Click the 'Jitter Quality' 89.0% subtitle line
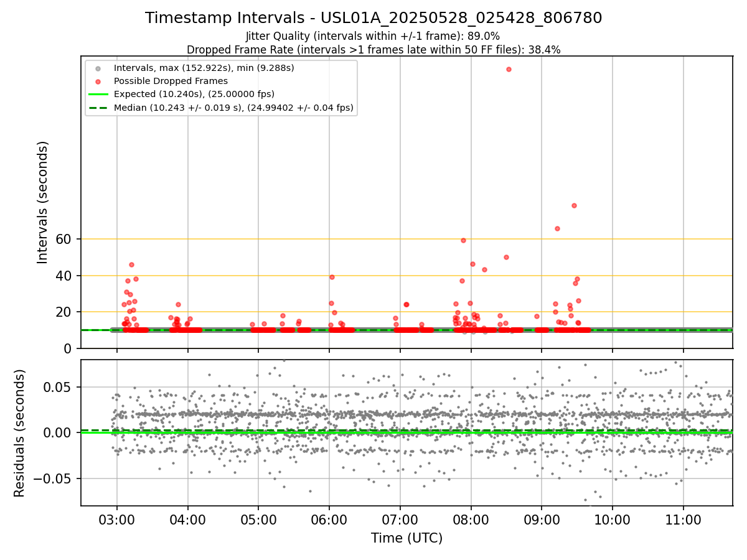 pyautogui.click(x=374, y=37)
